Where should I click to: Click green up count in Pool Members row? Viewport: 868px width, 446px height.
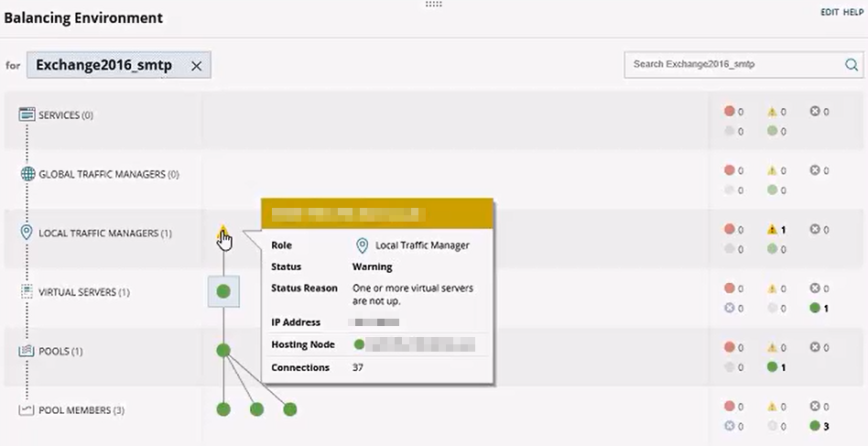[x=819, y=426]
